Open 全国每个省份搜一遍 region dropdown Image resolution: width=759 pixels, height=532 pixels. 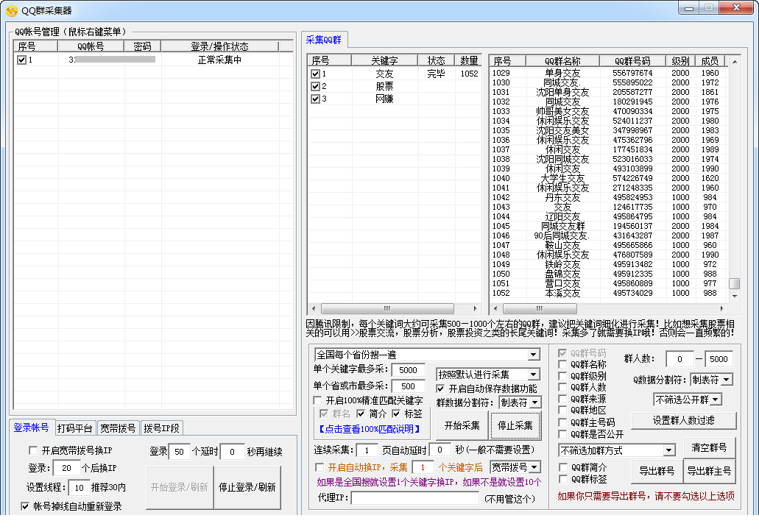[x=534, y=355]
